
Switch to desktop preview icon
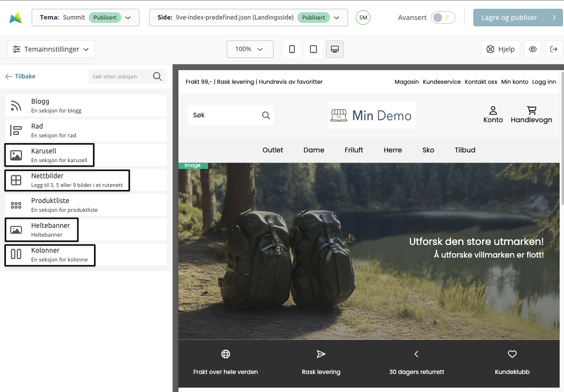[335, 49]
